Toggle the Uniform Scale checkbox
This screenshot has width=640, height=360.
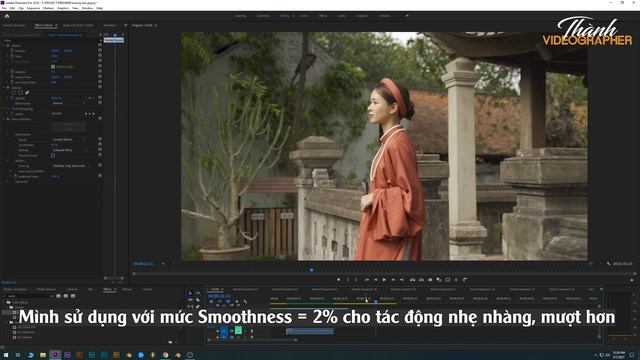pos(53,67)
